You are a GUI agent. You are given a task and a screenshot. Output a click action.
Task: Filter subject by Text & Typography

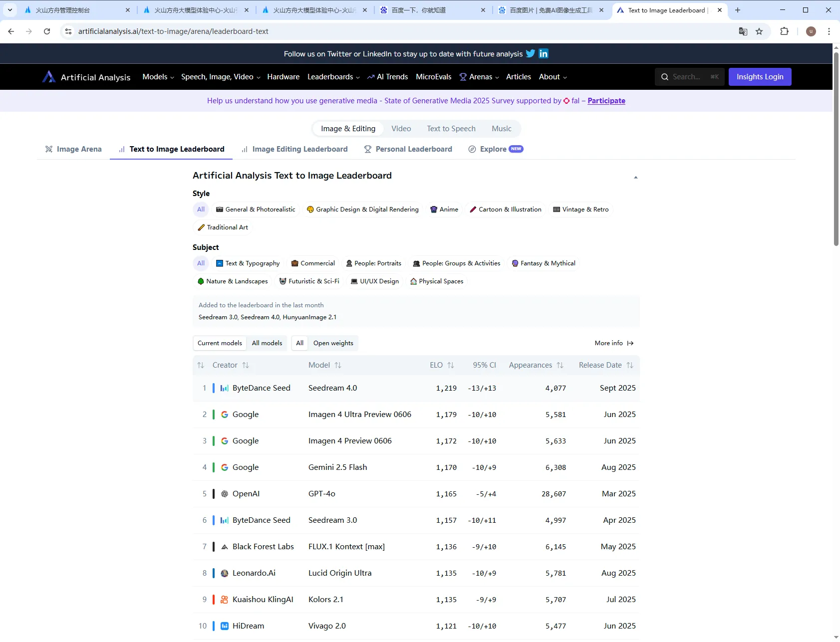click(x=248, y=263)
